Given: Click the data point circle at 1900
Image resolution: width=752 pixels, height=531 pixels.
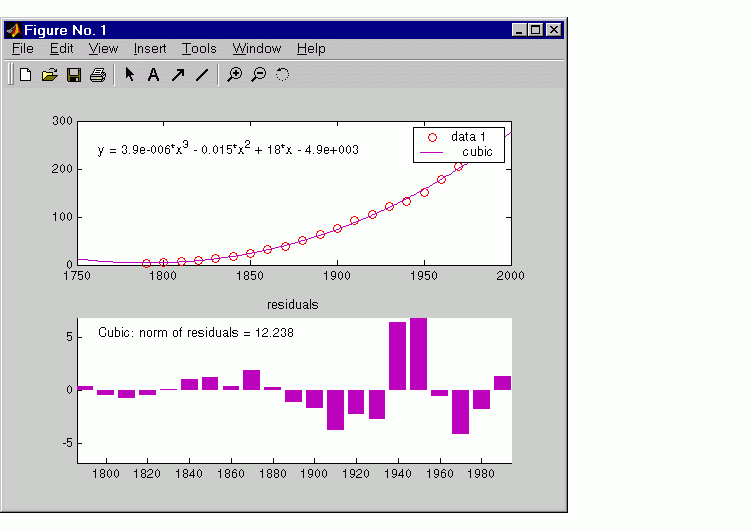Looking at the screenshot, I should [x=337, y=228].
